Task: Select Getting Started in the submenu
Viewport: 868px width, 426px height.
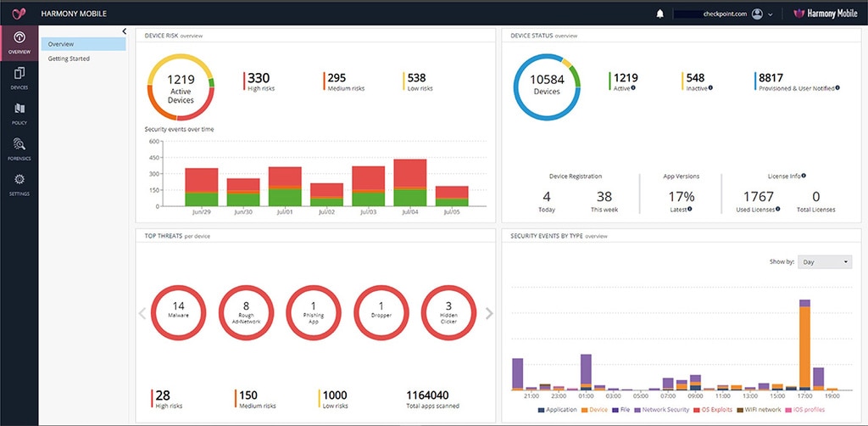Action: click(x=69, y=59)
